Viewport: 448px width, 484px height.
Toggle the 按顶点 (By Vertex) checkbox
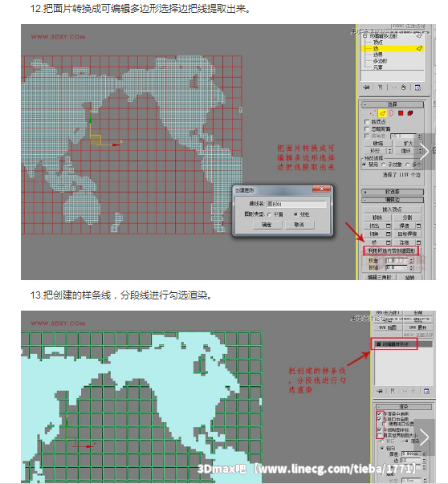[x=367, y=122]
